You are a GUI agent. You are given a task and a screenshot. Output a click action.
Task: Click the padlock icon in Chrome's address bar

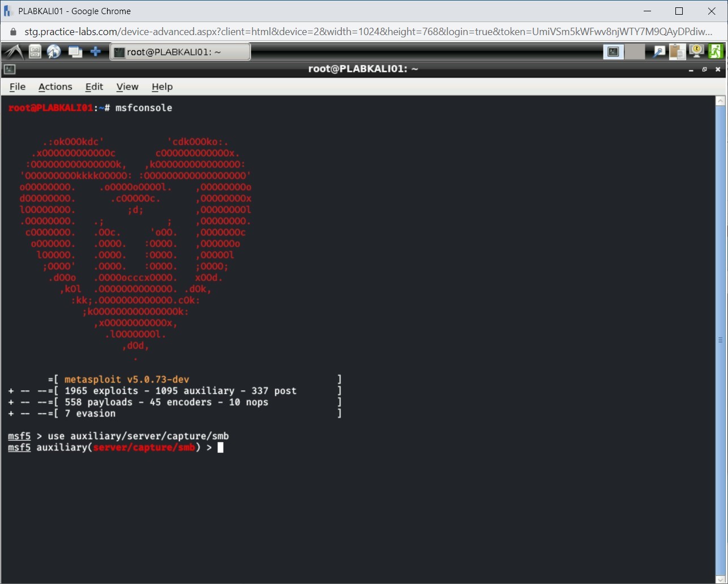[x=12, y=32]
